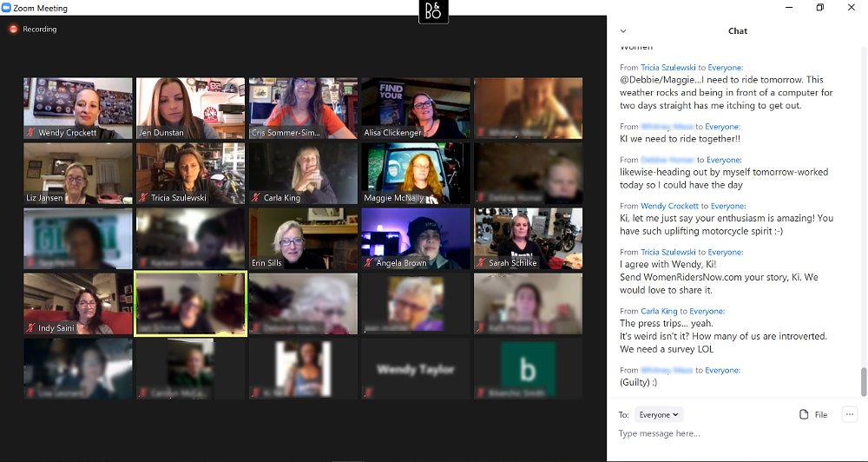Click the green 'b' avatar square
Screen dimensions: 868x462
click(528, 369)
